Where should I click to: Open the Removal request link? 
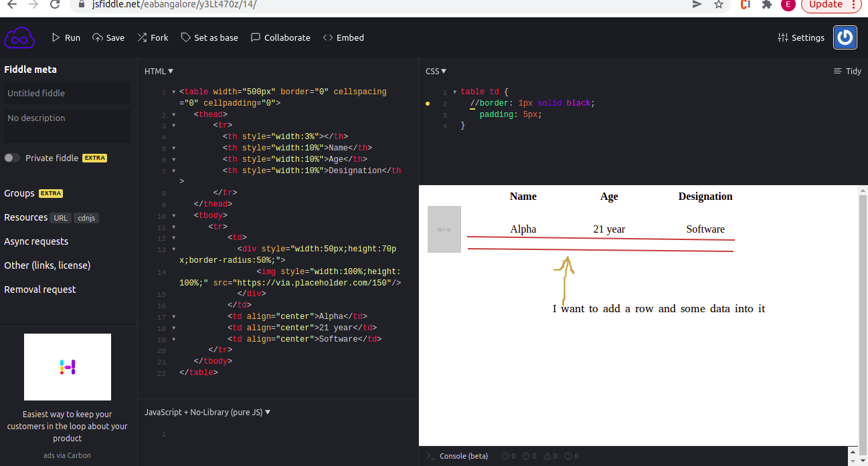40,289
